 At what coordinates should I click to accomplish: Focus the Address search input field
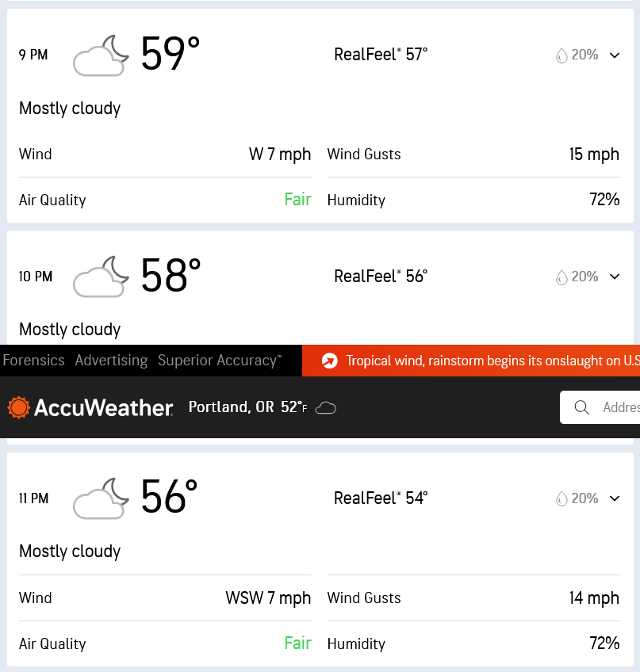click(619, 407)
